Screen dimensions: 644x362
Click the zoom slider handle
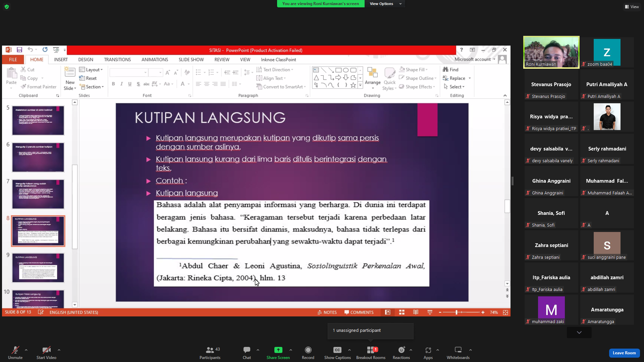(457, 312)
